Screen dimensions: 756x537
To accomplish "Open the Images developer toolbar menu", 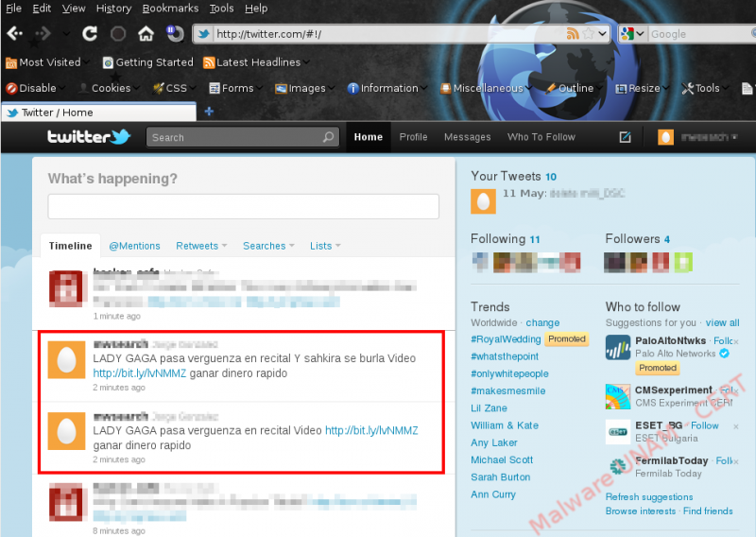I will [x=304, y=88].
